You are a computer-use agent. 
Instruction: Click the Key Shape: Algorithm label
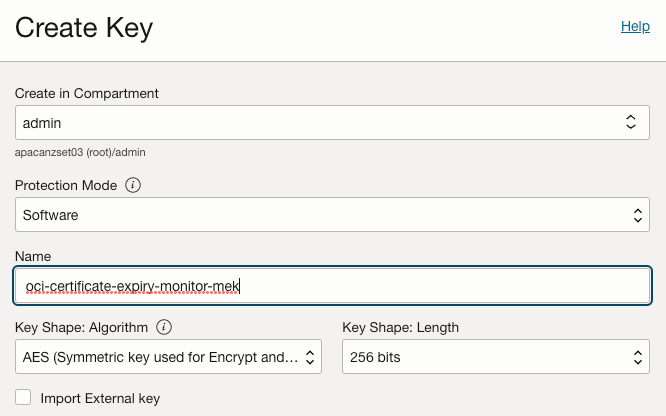click(x=81, y=327)
